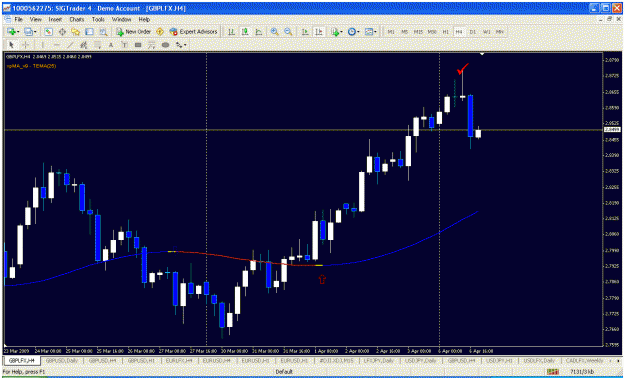Select the Trendline drawing tool
The image size is (625, 378).
70,45
